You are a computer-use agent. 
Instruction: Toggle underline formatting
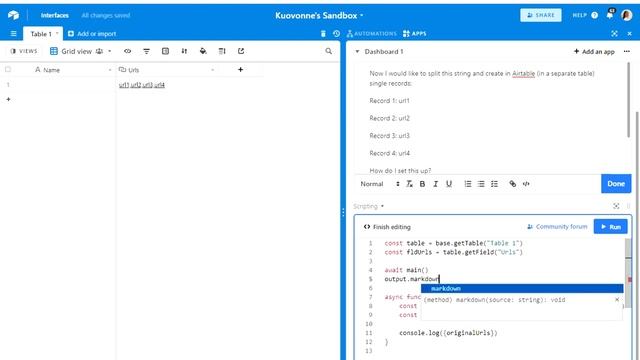coord(449,184)
